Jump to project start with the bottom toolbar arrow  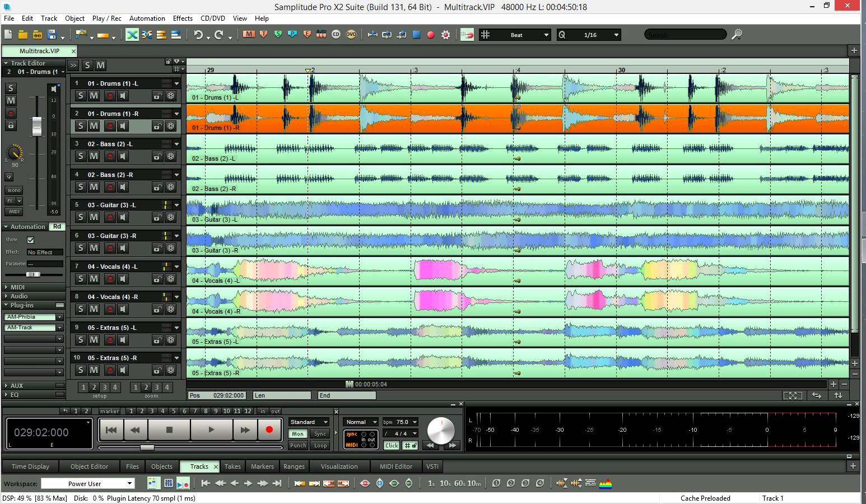point(206,483)
